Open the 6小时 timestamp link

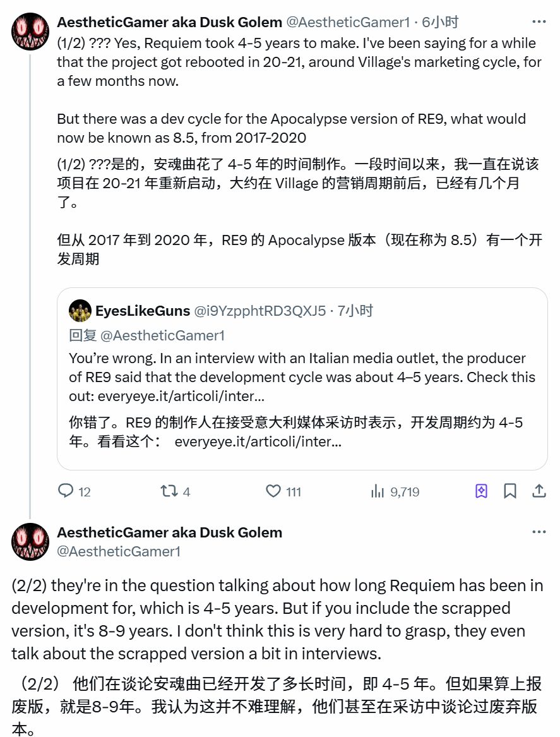(441, 22)
